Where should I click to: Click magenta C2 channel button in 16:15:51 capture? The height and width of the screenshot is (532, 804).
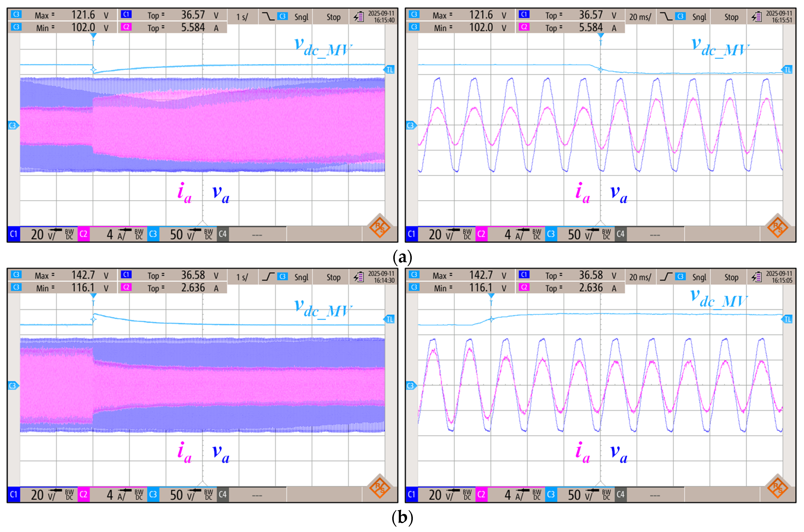click(481, 234)
